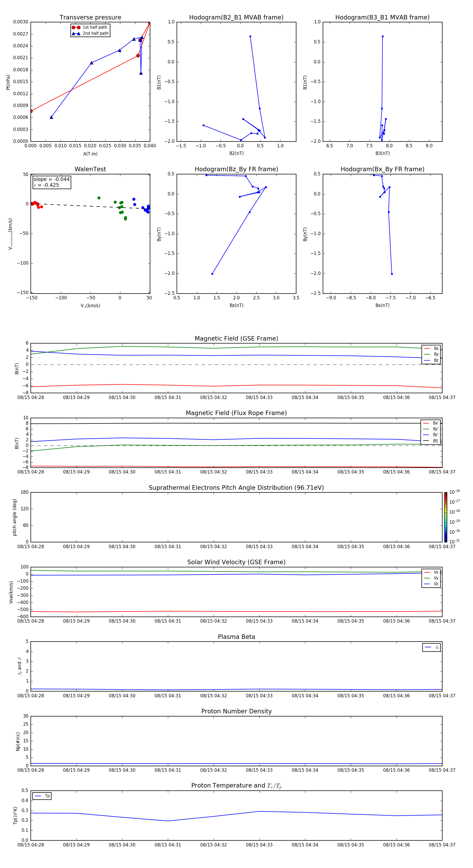Click the 'WalenTest' plot title
This screenshot has width=473, height=868.
click(x=90, y=169)
